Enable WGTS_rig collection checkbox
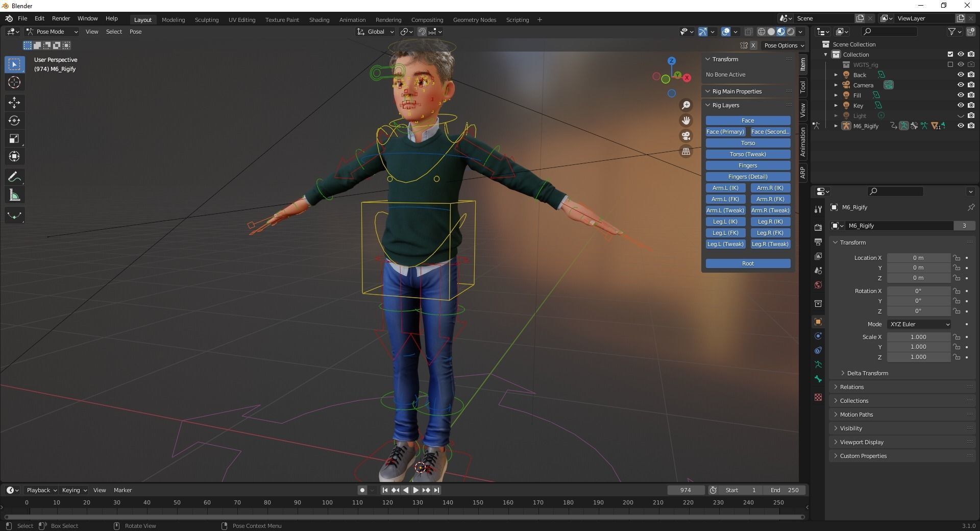The height and width of the screenshot is (531, 980). point(950,65)
